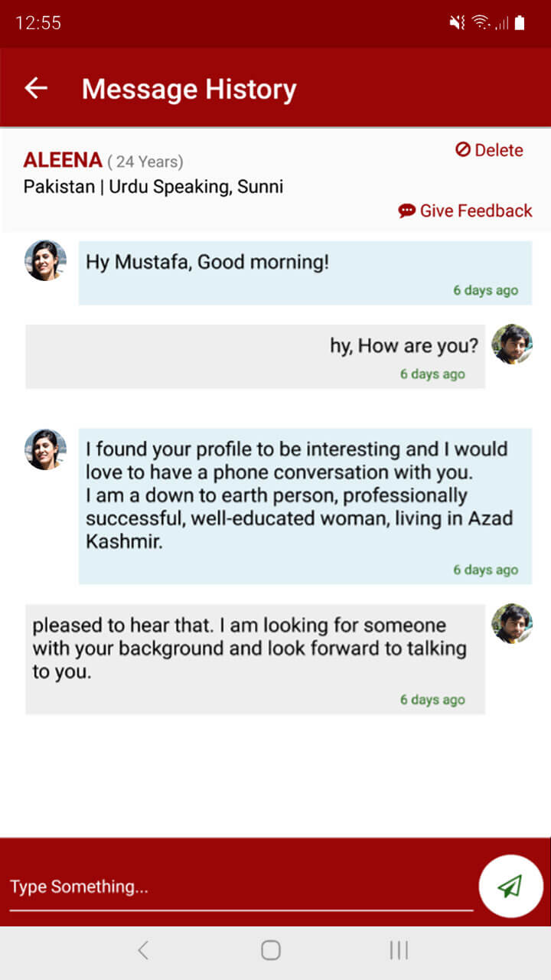Tap the 'pleased to hear that' reply bubble

pos(255,658)
